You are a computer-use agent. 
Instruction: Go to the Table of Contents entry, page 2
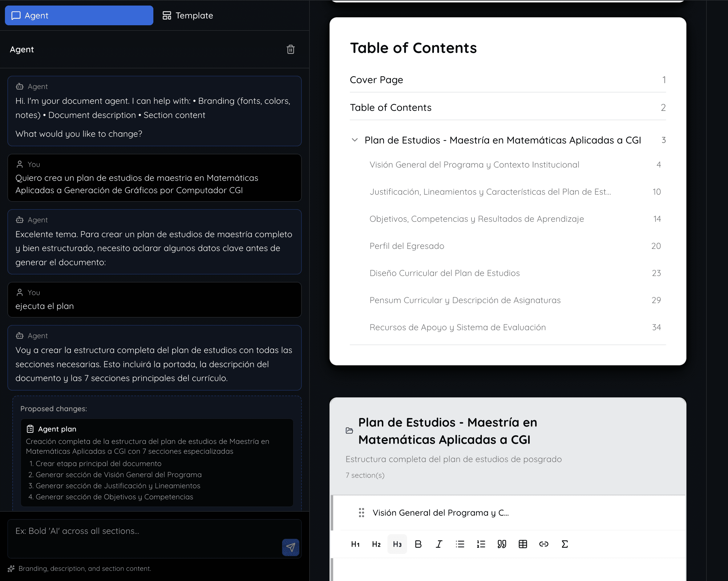coord(508,108)
